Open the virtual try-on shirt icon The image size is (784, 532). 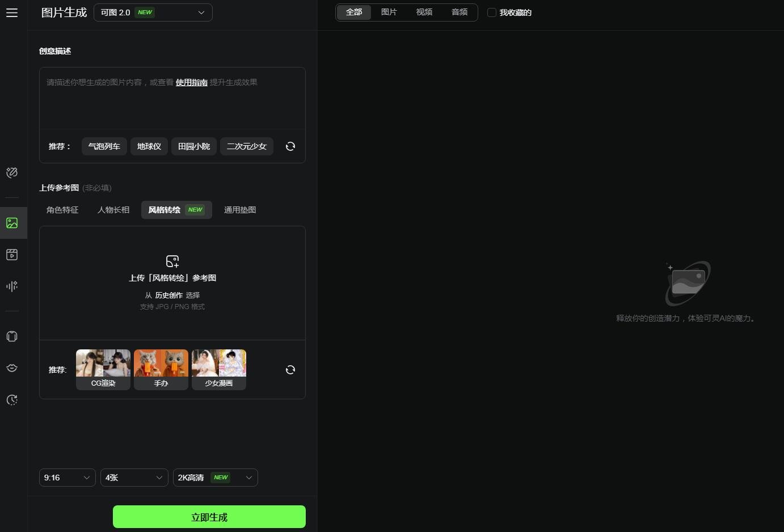(x=12, y=336)
